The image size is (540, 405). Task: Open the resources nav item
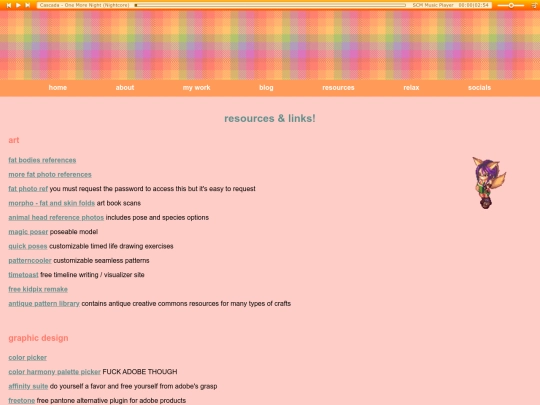338,87
